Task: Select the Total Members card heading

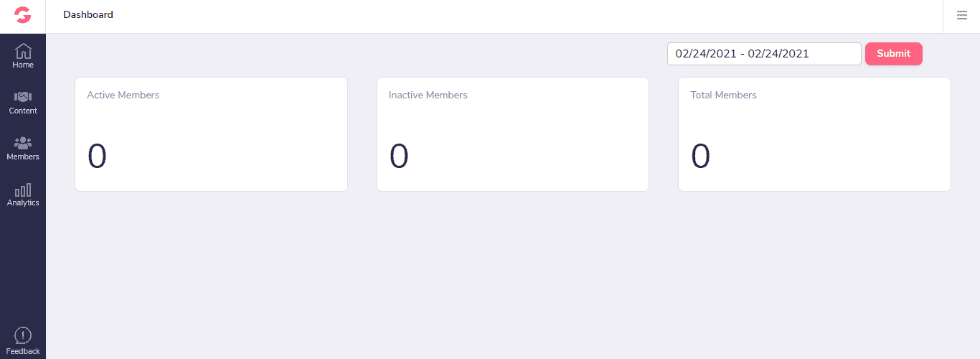Action: click(x=723, y=95)
